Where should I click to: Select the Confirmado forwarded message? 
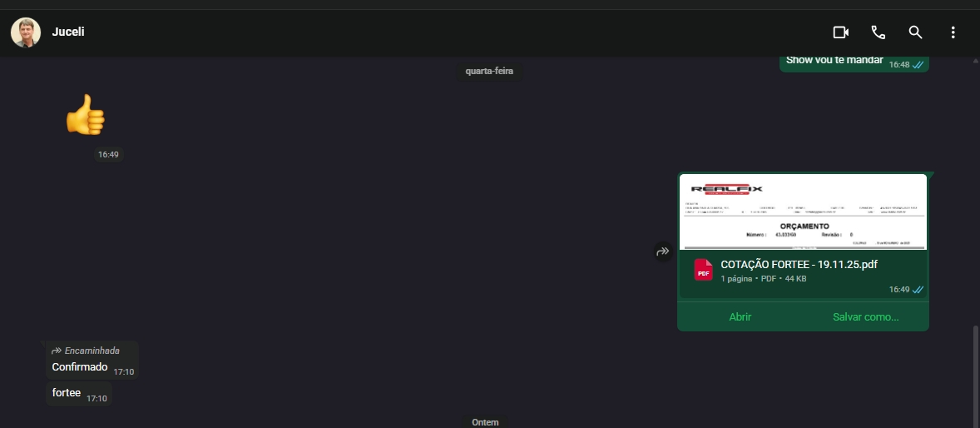click(x=80, y=367)
